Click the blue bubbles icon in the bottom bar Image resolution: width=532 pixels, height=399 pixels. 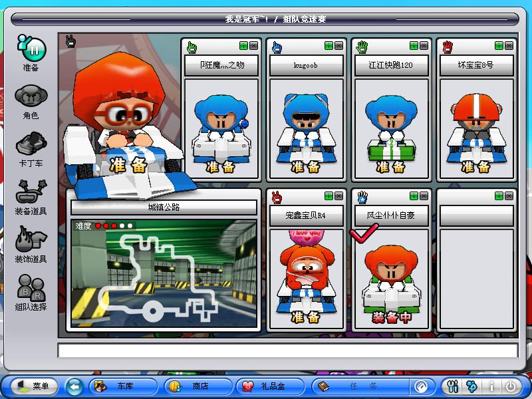[x=471, y=386]
